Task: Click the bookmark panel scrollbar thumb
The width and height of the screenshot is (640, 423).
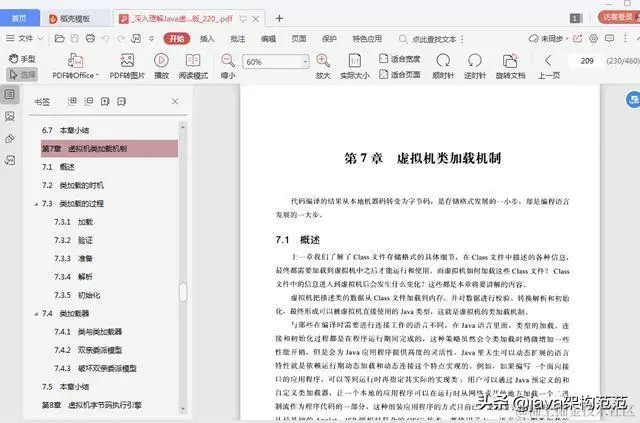Action: [x=183, y=292]
